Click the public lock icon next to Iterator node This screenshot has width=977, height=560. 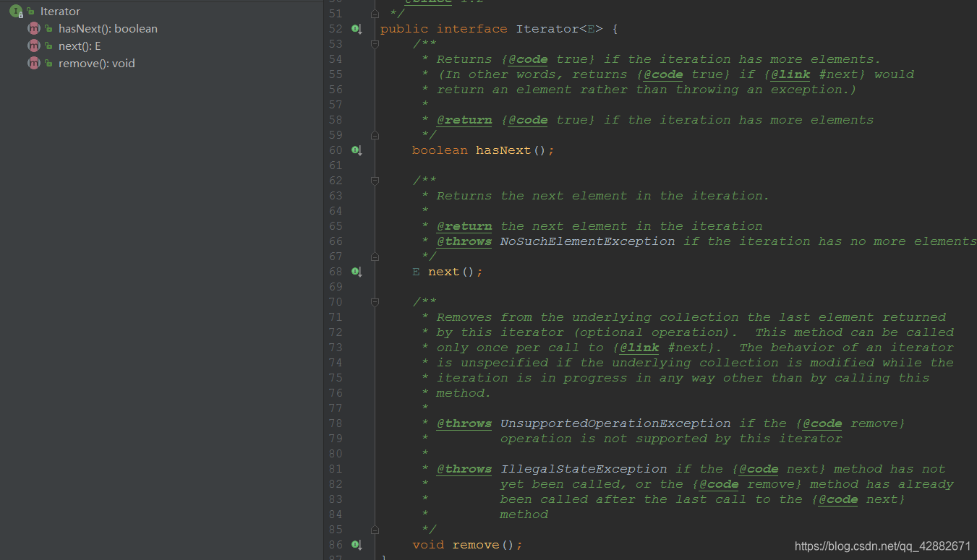(30, 12)
